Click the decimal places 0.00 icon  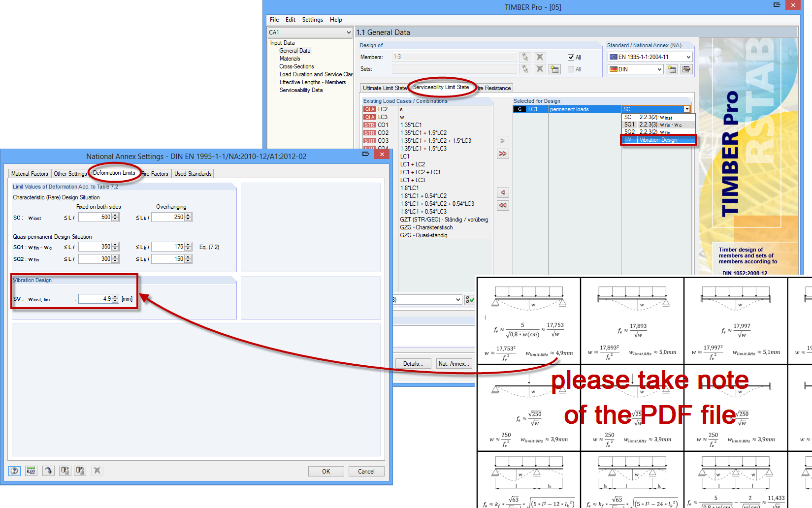(x=31, y=471)
